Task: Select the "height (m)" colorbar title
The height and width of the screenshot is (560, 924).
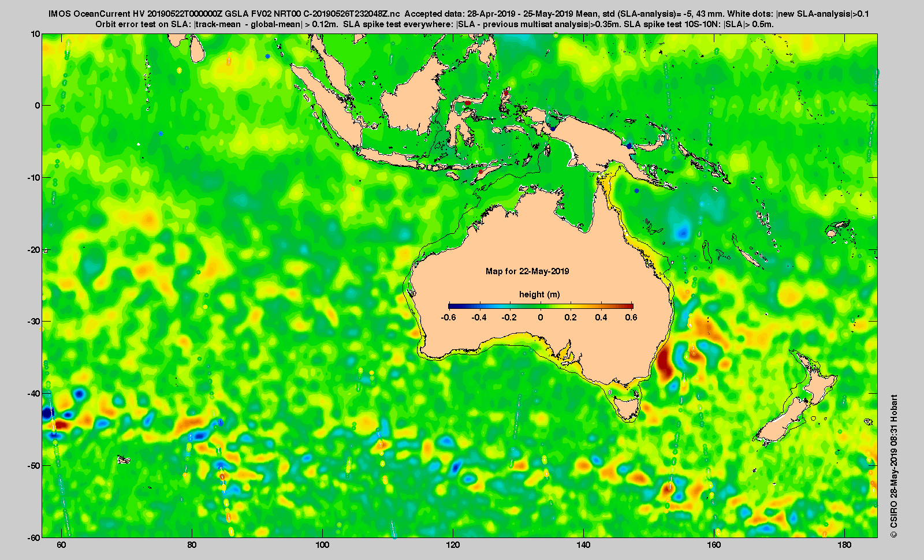Action: 539,294
